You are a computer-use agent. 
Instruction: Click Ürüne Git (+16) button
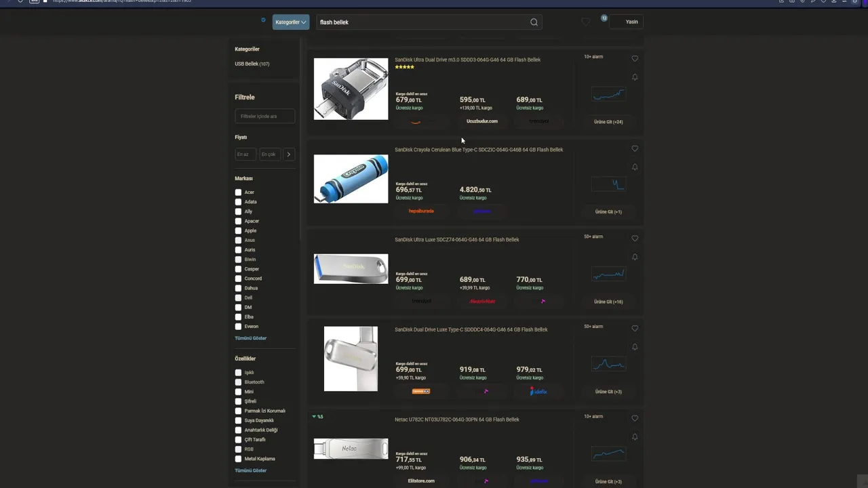click(608, 302)
